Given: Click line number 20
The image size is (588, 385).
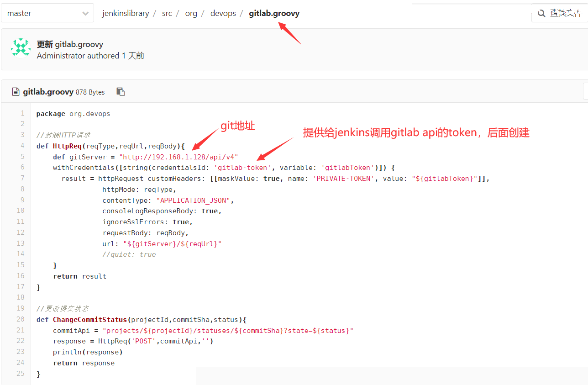Looking at the screenshot, I should tap(21, 319).
